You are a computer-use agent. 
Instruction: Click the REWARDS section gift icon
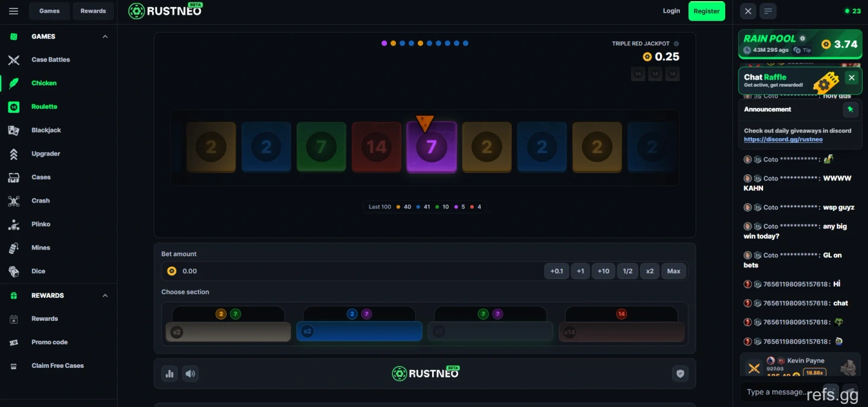13,295
